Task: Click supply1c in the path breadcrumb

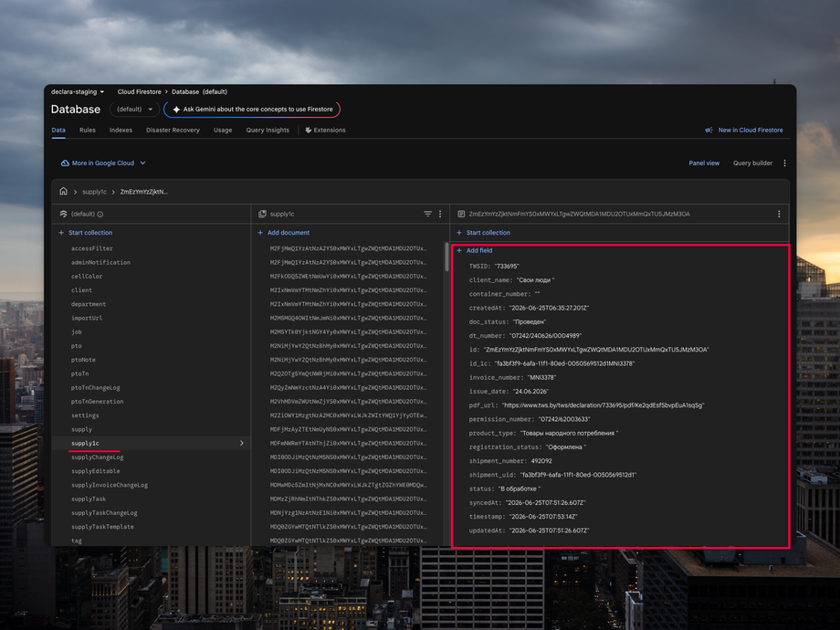Action: [x=94, y=192]
